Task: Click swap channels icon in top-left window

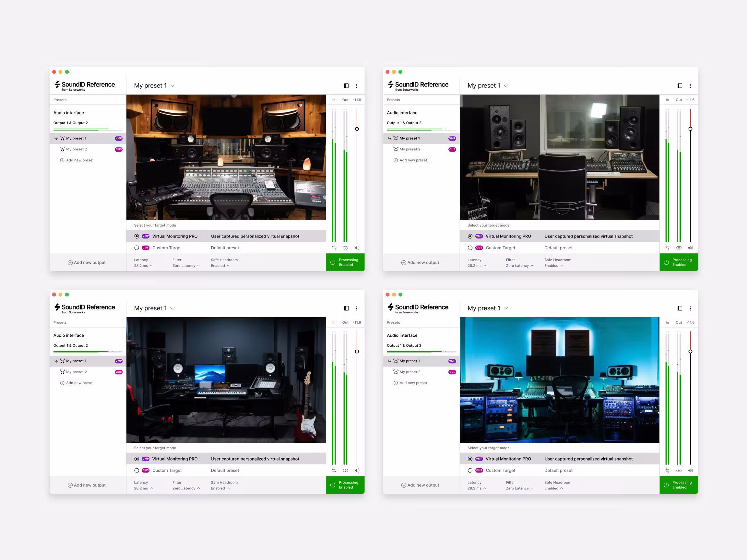Action: click(334, 248)
